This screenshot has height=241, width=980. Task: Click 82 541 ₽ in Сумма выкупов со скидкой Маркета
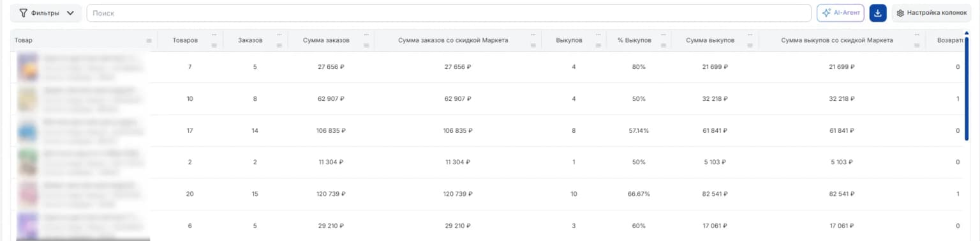tap(842, 194)
